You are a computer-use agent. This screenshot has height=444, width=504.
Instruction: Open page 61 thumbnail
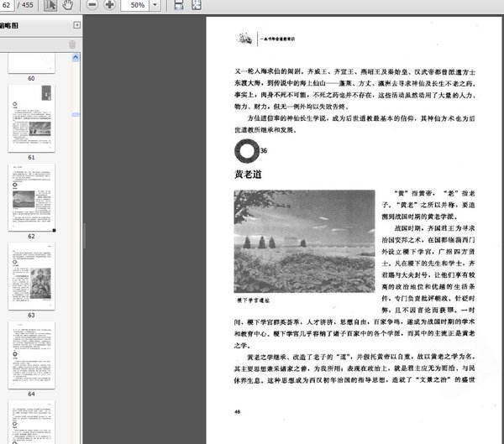(x=32, y=118)
